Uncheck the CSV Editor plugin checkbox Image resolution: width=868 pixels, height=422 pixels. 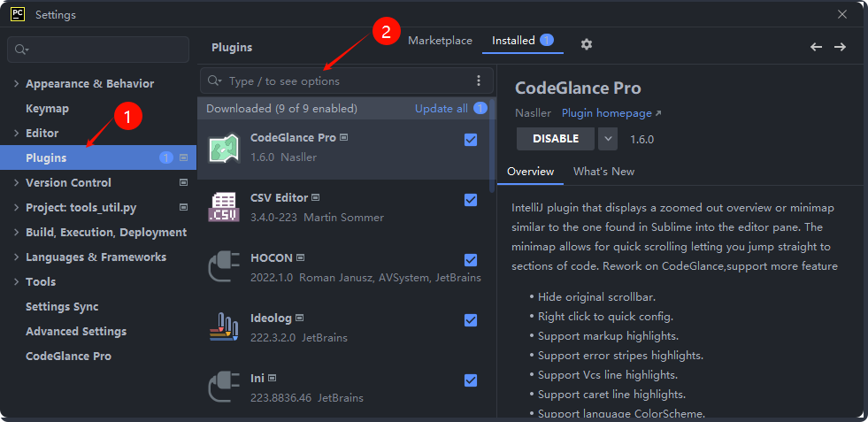click(x=471, y=200)
